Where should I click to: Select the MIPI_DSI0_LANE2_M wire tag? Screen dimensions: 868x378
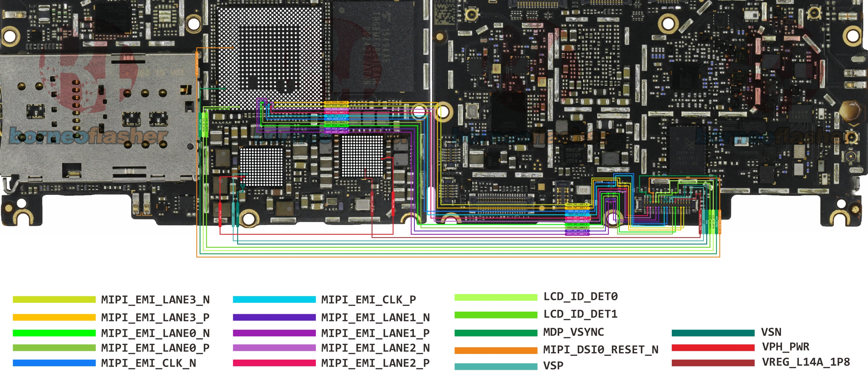pos(337,109)
